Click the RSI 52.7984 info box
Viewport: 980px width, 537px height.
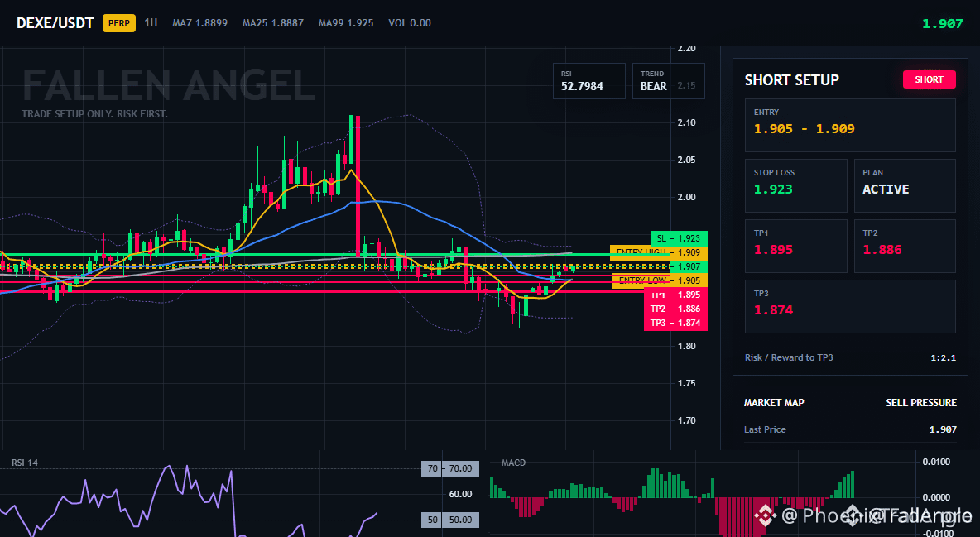(x=588, y=81)
